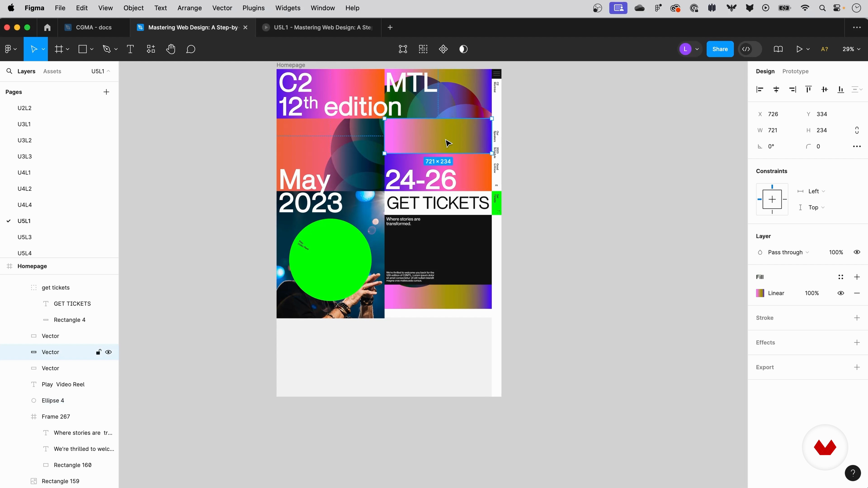Click Align bottom icon

[x=841, y=89]
